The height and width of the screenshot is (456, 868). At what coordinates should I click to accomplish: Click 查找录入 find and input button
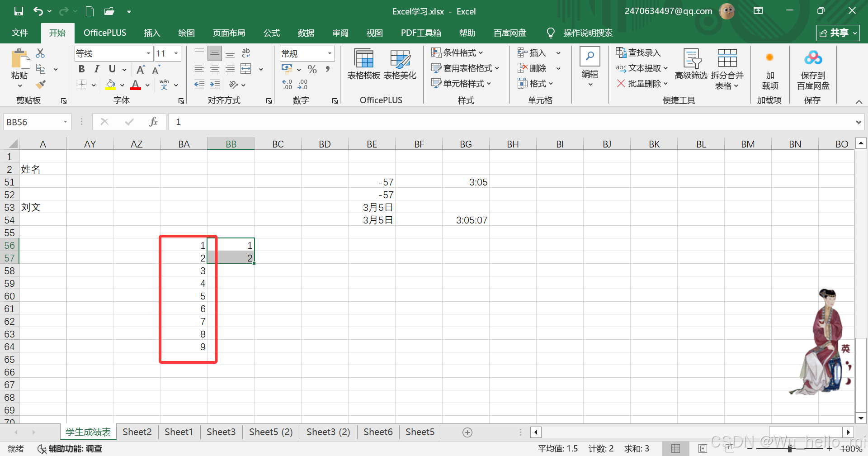point(638,53)
